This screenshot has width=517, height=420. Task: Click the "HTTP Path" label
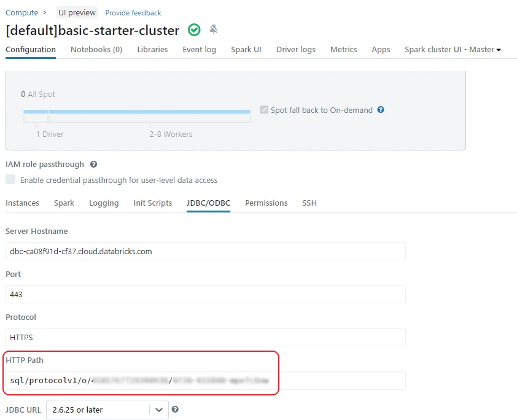point(25,360)
